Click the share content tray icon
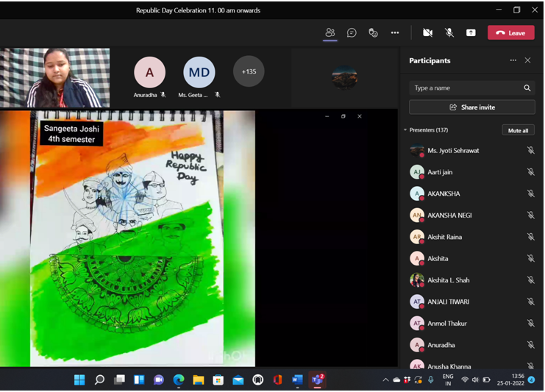The image size is (545, 392). (471, 33)
